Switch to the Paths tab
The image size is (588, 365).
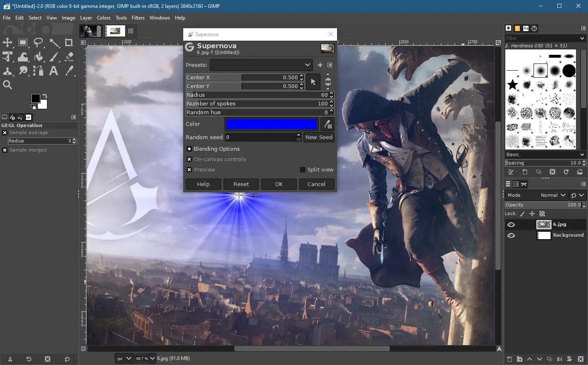click(524, 184)
